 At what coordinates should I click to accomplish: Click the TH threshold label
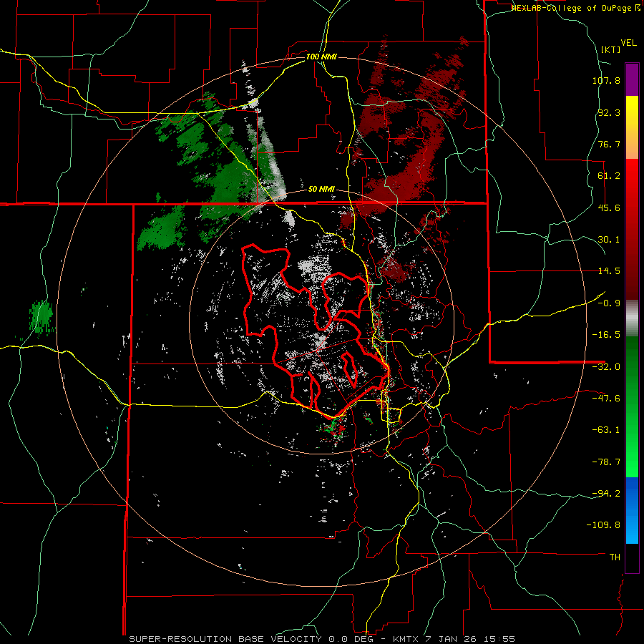[x=615, y=557]
